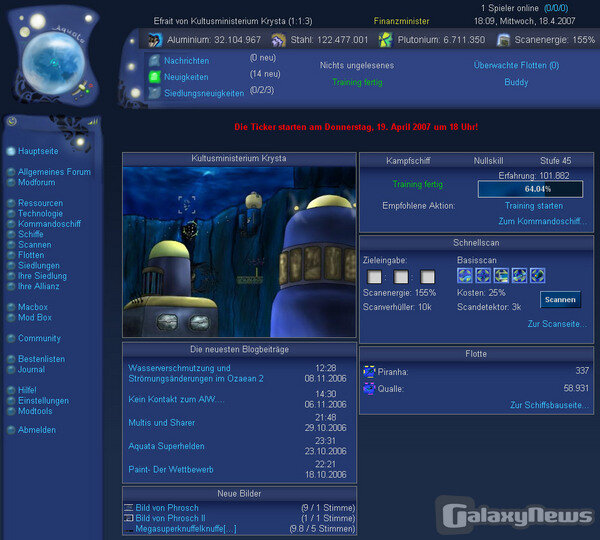Image resolution: width=600 pixels, height=540 pixels.
Task: Open thumbnail of Bild von Phrosch II
Action: click(129, 518)
